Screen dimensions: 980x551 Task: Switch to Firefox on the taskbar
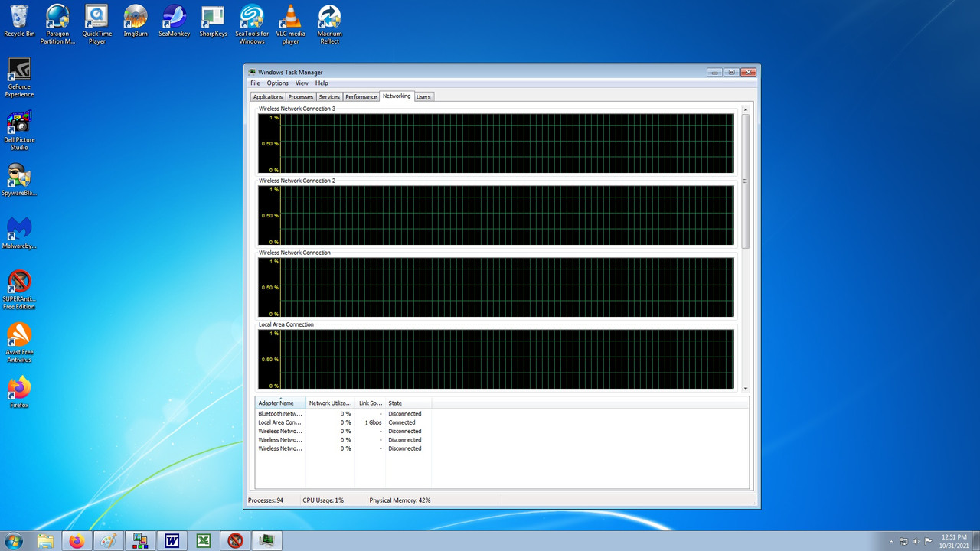pos(77,540)
